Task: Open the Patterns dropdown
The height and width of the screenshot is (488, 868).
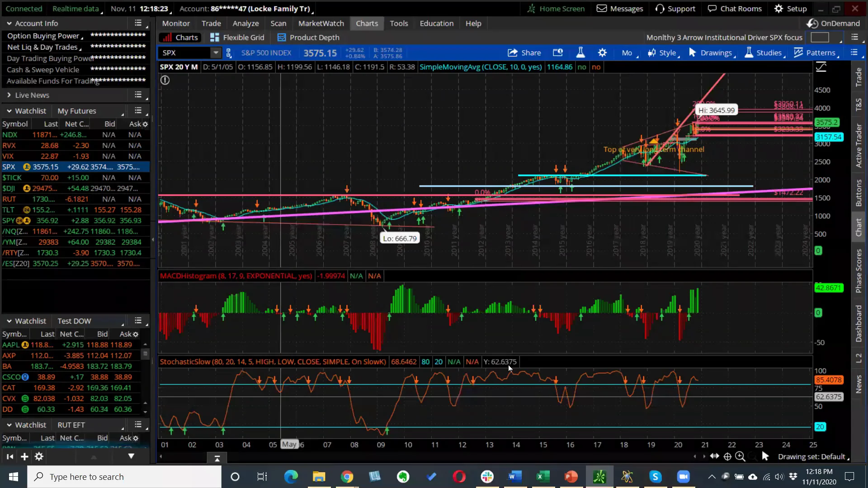Action: [816, 53]
